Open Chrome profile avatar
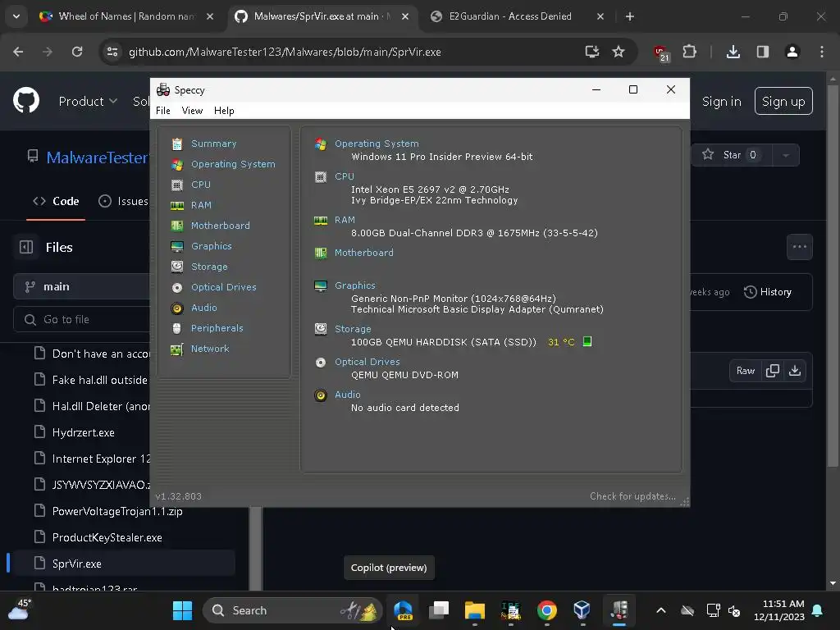This screenshot has width=840, height=630. [792, 52]
